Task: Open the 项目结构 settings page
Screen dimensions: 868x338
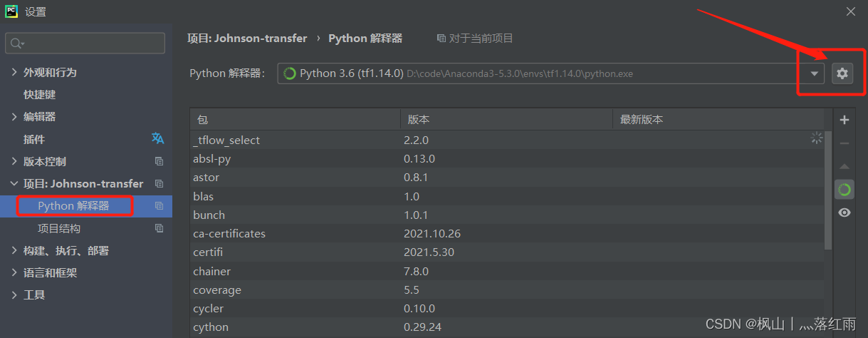Action: pyautogui.click(x=59, y=228)
